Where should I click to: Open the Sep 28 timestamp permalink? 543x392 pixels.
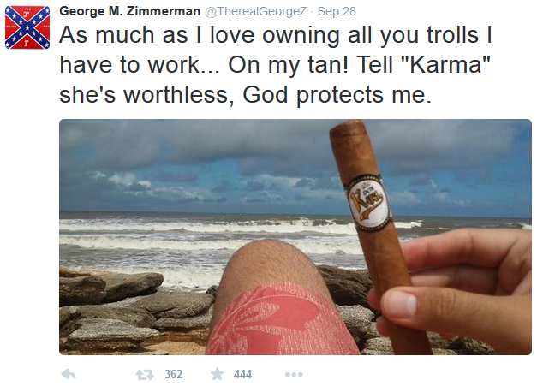(337, 11)
